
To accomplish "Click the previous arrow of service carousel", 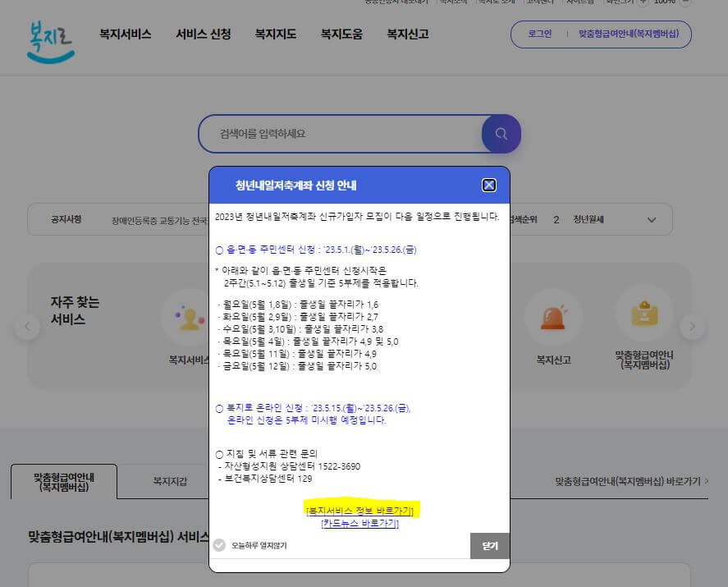I will click(27, 327).
